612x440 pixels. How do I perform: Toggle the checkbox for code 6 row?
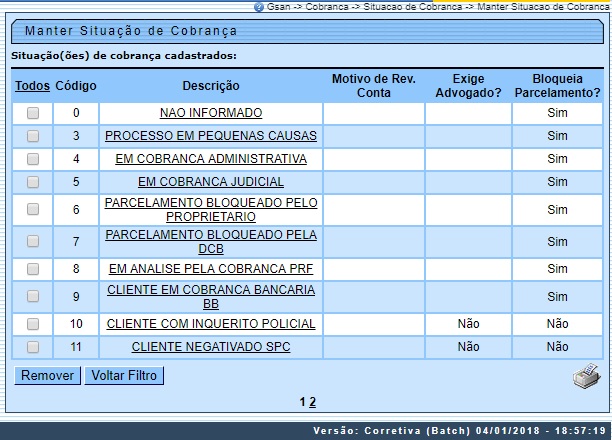33,209
